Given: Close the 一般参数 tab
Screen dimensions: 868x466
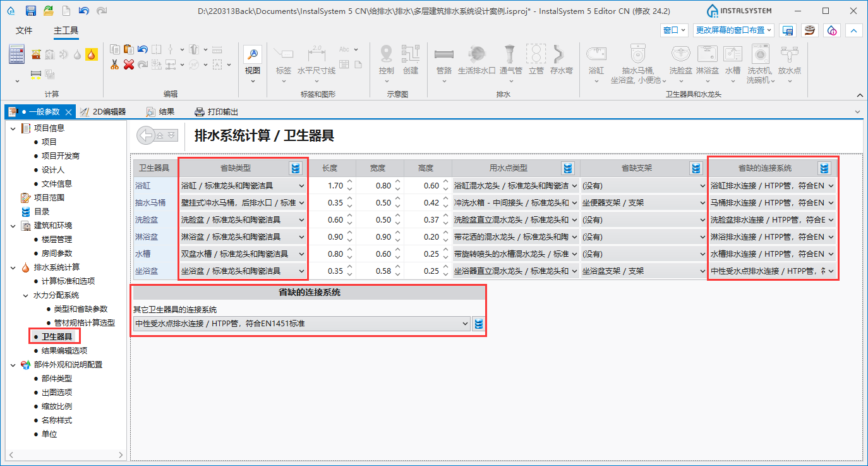Looking at the screenshot, I should [69, 112].
